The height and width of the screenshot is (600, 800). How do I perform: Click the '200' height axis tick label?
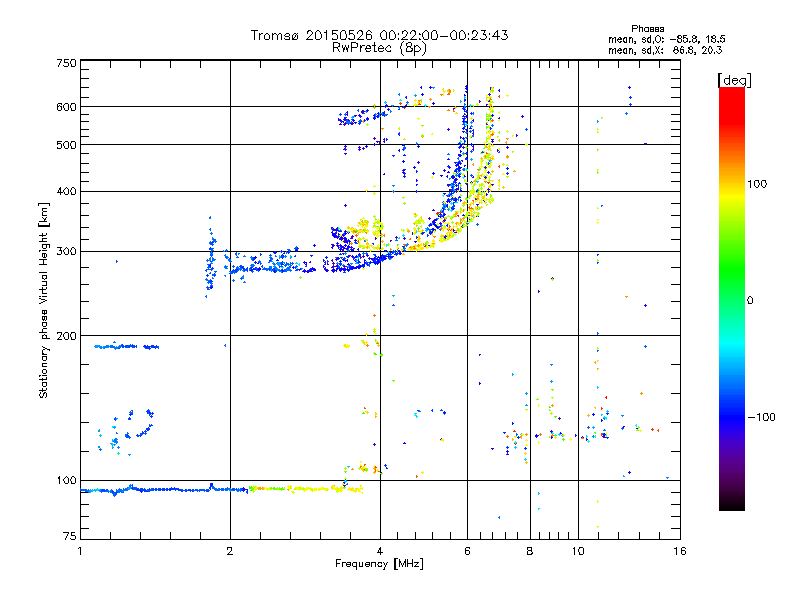point(66,336)
